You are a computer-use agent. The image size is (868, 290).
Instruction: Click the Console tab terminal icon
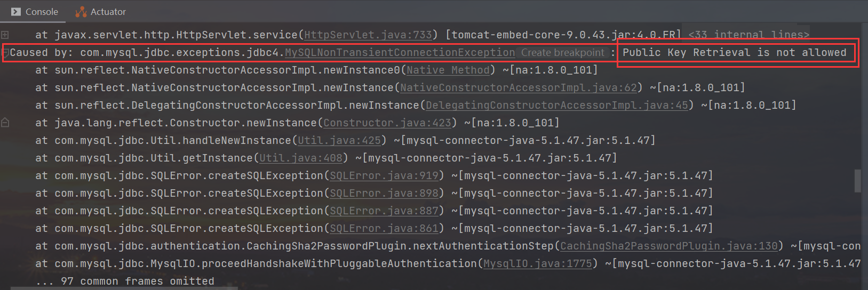point(16,12)
